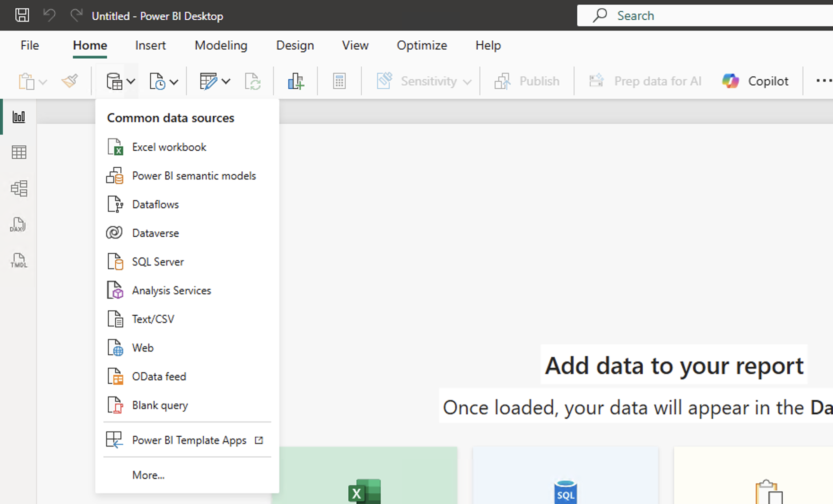This screenshot has width=833, height=504.
Task: Select Text/CSV data source
Action: [x=187, y=319]
